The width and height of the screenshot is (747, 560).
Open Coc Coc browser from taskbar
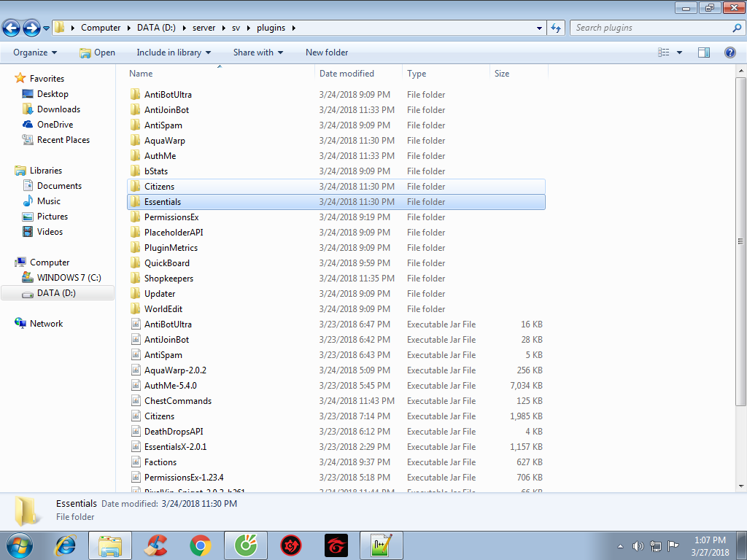(x=246, y=545)
